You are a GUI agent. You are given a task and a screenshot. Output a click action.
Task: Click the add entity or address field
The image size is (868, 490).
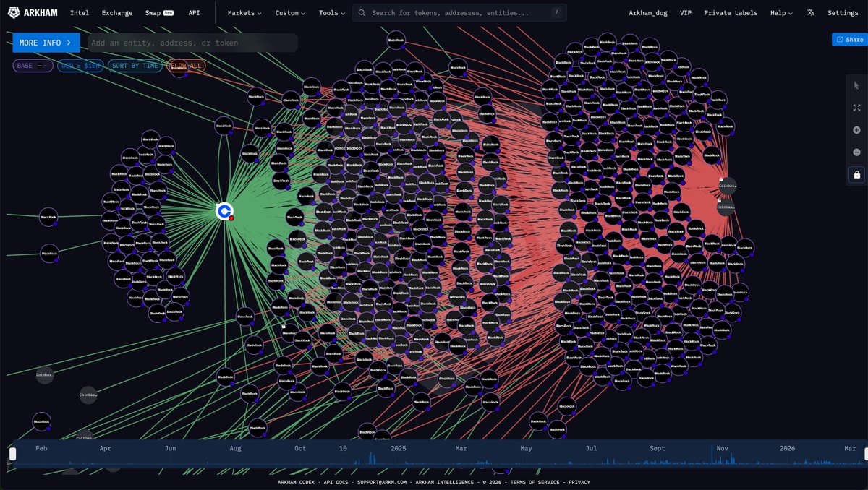pyautogui.click(x=192, y=43)
